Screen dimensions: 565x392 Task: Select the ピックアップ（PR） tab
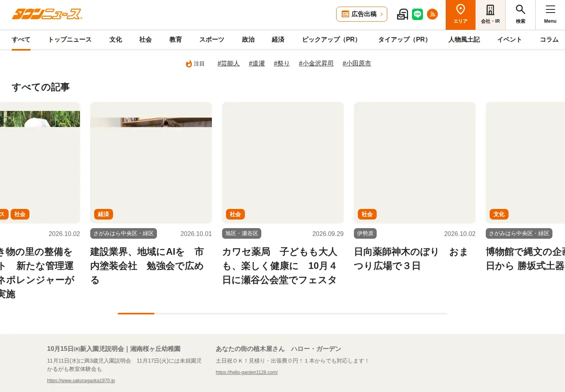click(332, 40)
